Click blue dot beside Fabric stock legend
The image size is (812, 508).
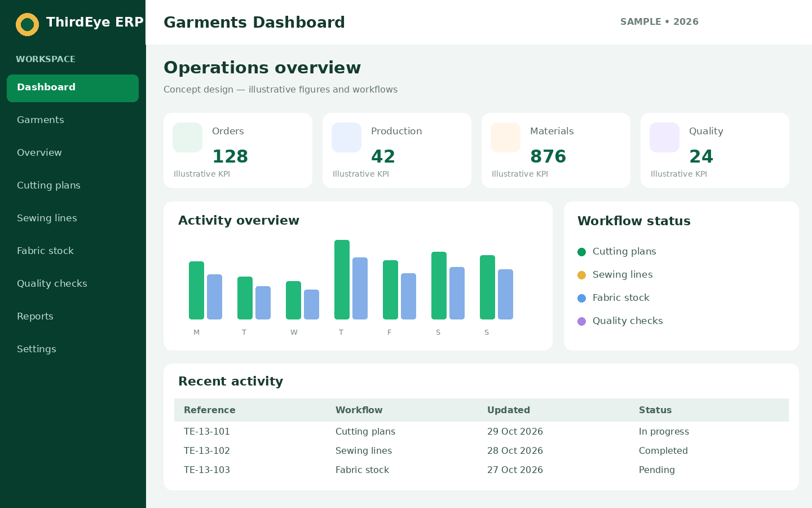[581, 298]
